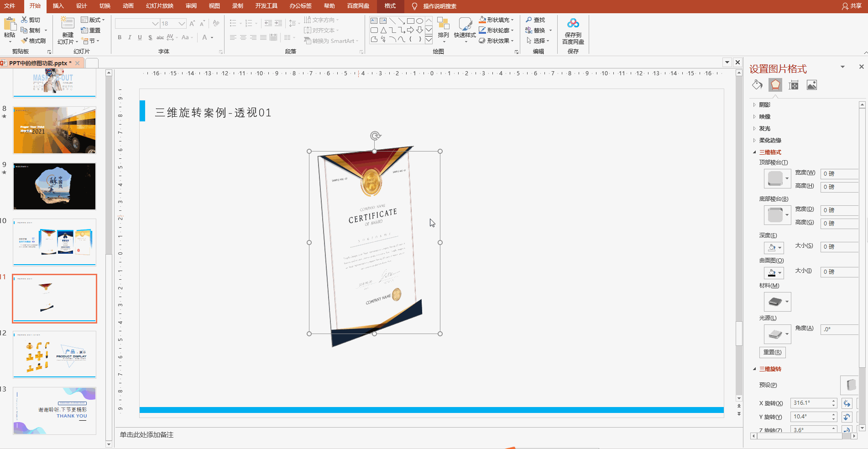Screen dimensions: 868x449
Task: Toggle text shadow S button
Action: click(x=150, y=37)
